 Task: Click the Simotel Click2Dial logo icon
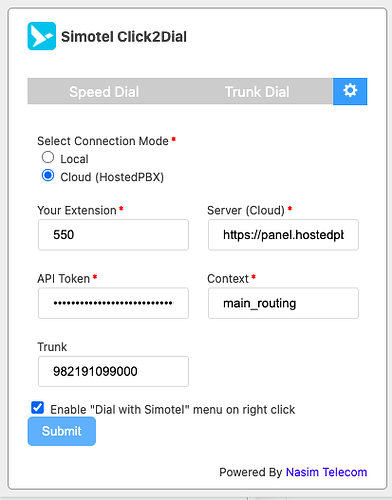[x=42, y=36]
